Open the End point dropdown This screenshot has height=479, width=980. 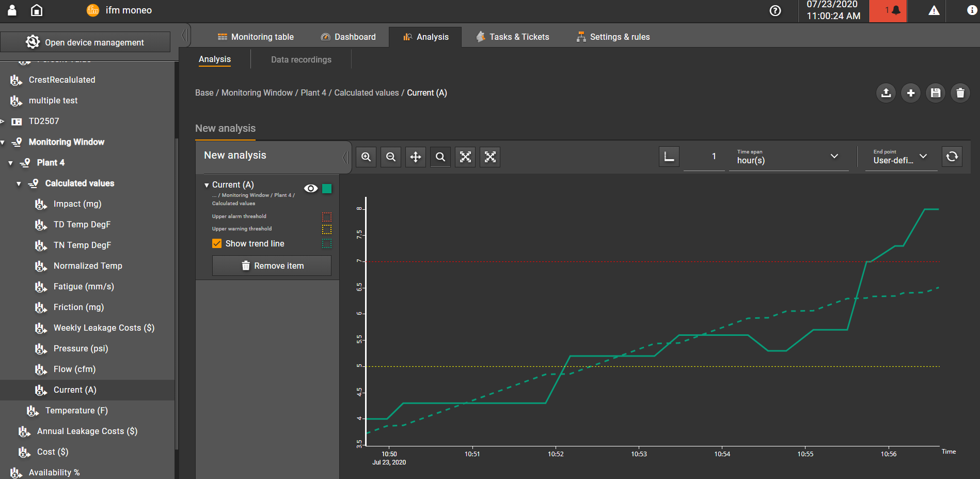(900, 157)
